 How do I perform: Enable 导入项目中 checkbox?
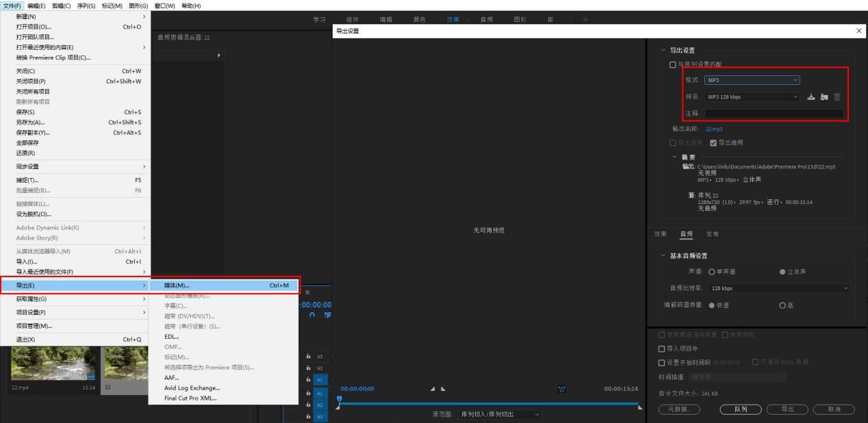tap(661, 348)
